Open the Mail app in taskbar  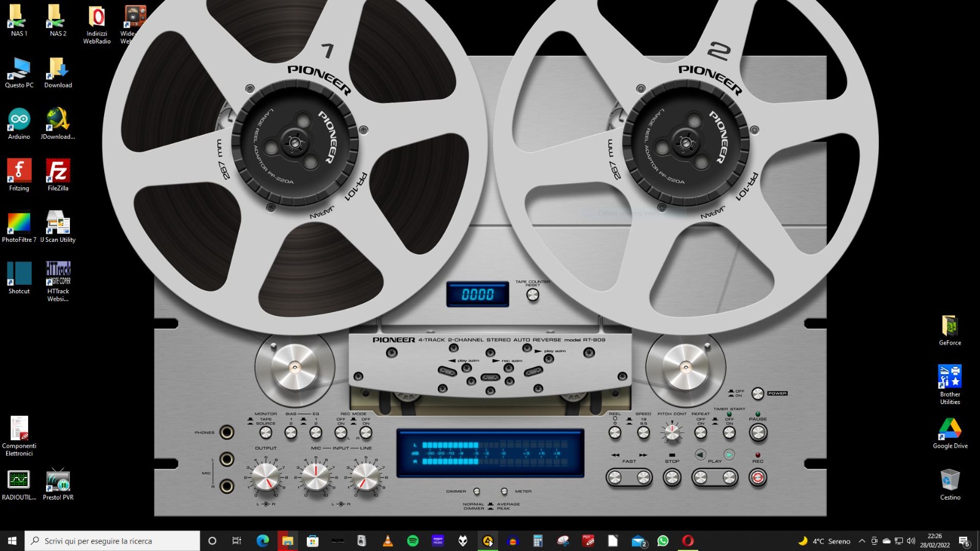pyautogui.click(x=638, y=541)
